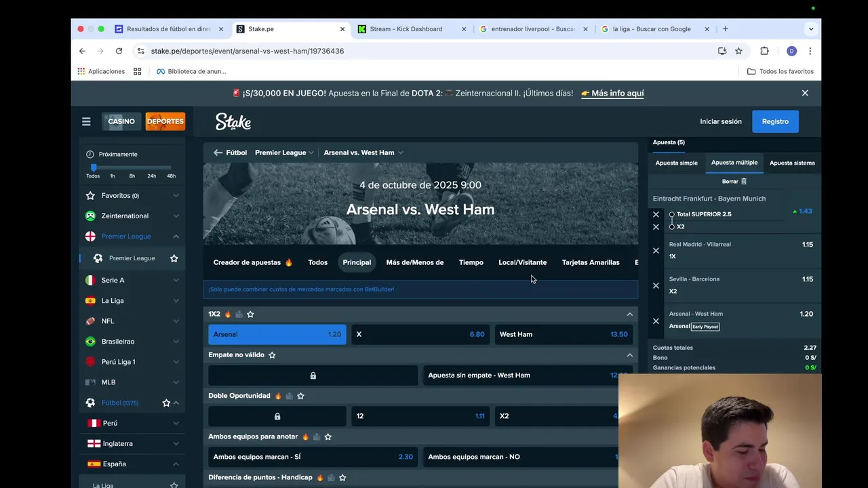The width and height of the screenshot is (868, 488).
Task: Open Arsenal vs. West Ham match dropdown
Action: click(x=363, y=152)
